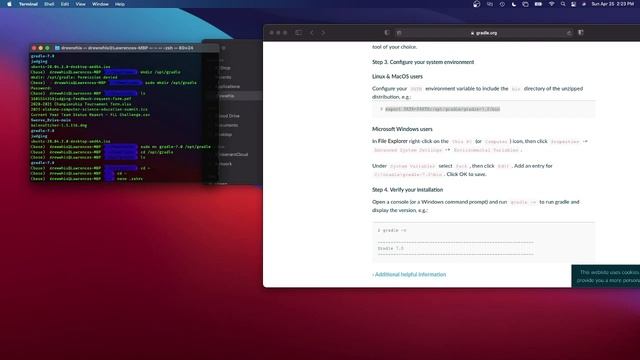640x360 pixels.
Task: Go back in the Safari window
Action: [x=312, y=33]
